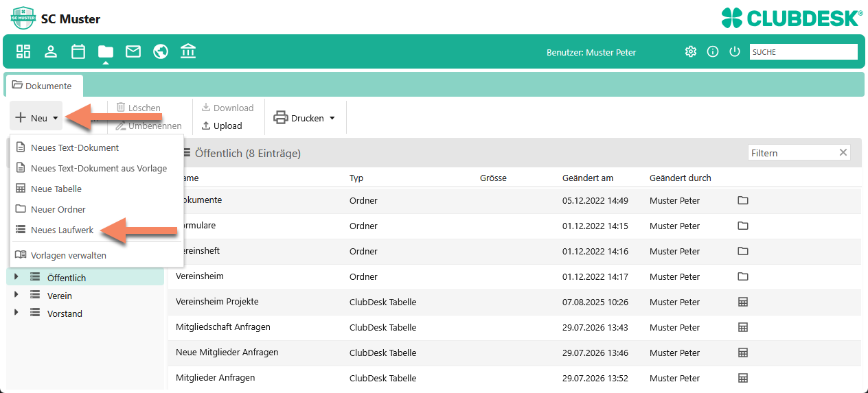Click table icon in Mitgliedschaft Anfragen row

(x=742, y=327)
